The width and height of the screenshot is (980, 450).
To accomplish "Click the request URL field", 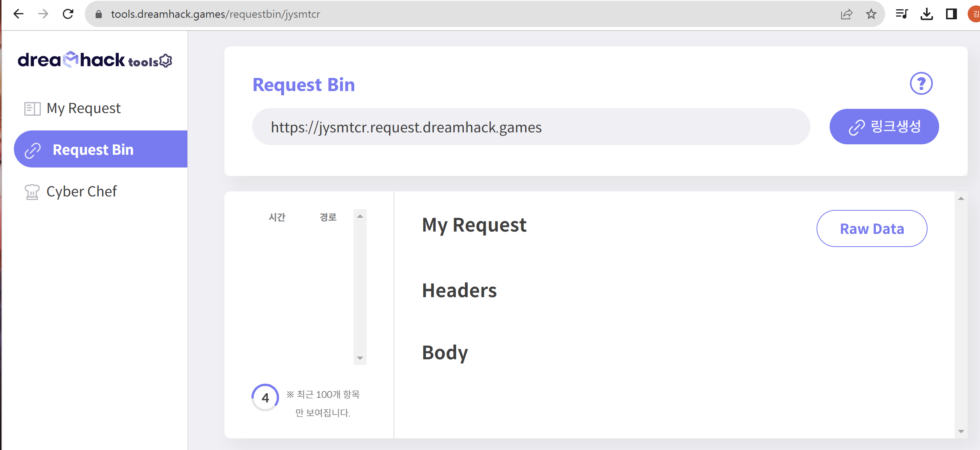I will coord(530,127).
